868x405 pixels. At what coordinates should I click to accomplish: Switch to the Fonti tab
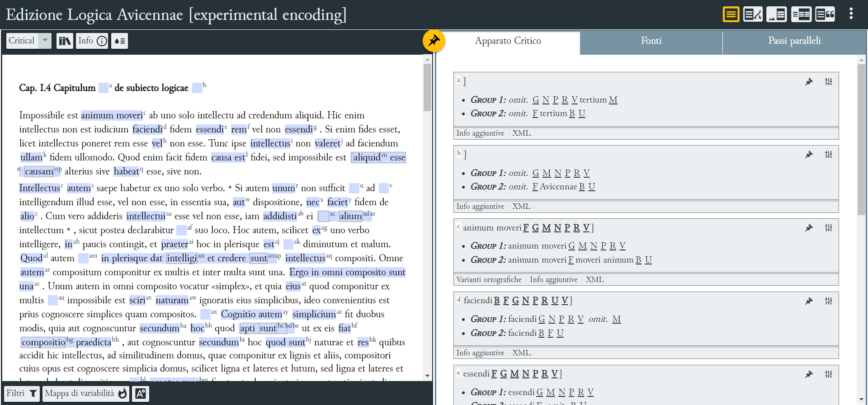click(651, 41)
